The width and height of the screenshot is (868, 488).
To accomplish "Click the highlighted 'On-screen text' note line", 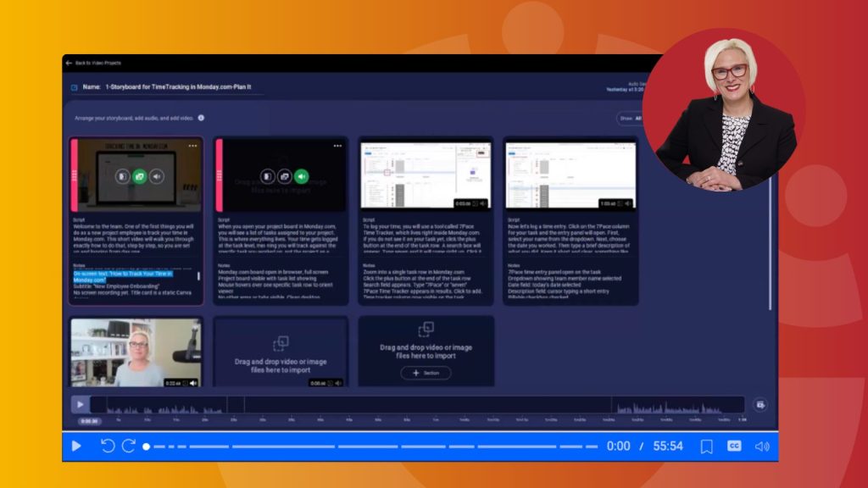I will [x=123, y=277].
